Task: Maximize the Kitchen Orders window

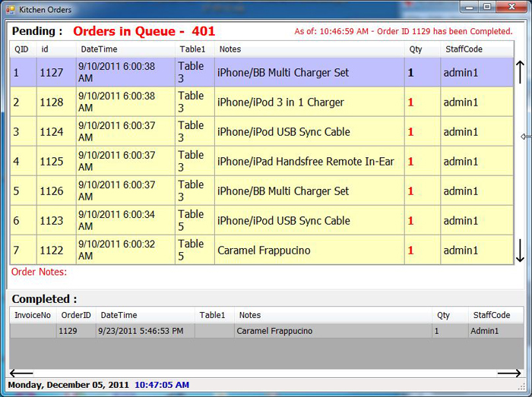Action: (x=487, y=7)
